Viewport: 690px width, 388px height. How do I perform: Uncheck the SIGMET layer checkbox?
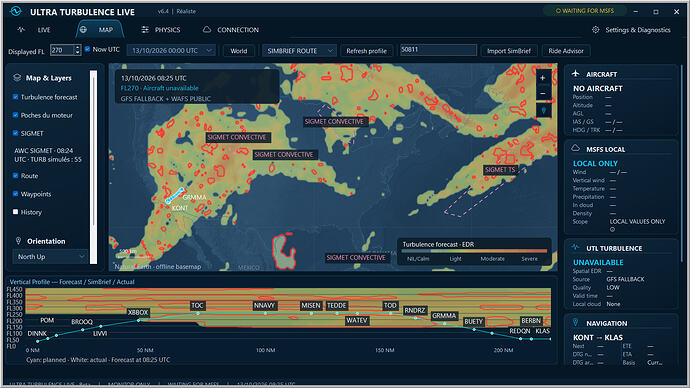pos(15,133)
